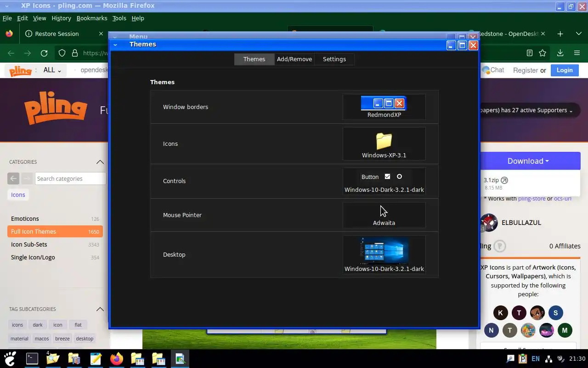Launch the terminal from the taskbar
The image size is (588, 368).
(x=32, y=358)
